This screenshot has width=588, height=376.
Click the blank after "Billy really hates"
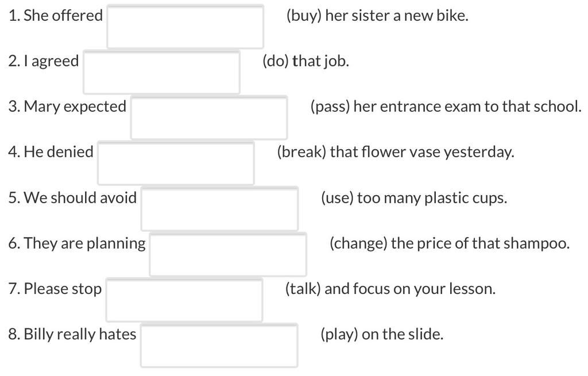click(219, 345)
